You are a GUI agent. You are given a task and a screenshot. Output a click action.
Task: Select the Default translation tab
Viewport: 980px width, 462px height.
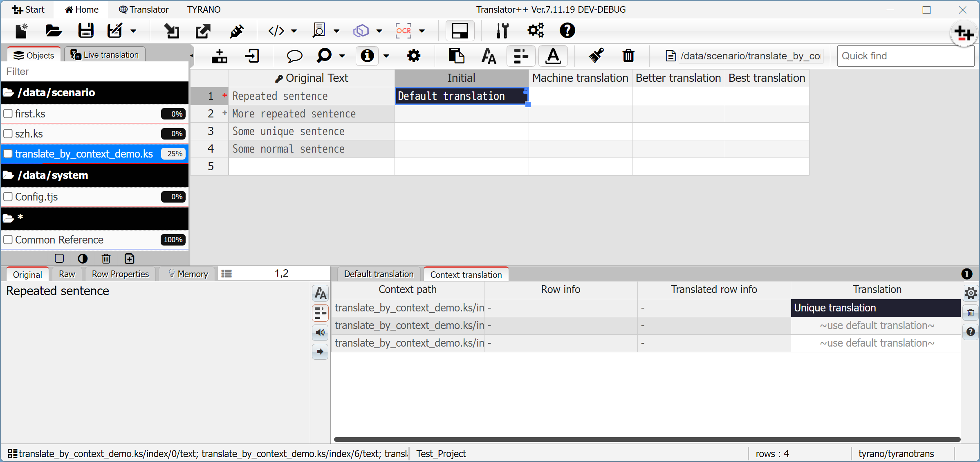pos(379,274)
